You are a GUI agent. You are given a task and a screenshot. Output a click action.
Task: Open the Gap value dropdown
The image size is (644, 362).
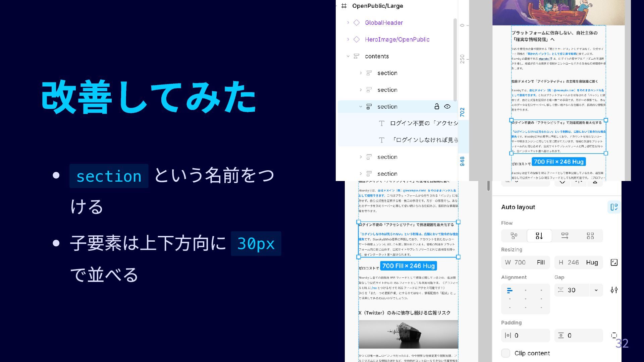point(596,290)
